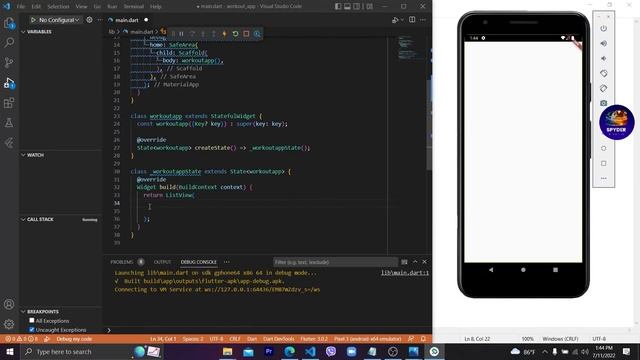Collapse the VARIABLES section
This screenshot has width=640, height=360.
[23, 32]
